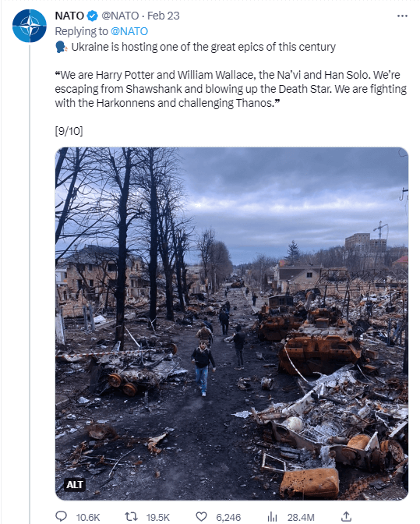Click the 10.6K replies count
The width and height of the screenshot is (420, 524).
click(x=88, y=517)
